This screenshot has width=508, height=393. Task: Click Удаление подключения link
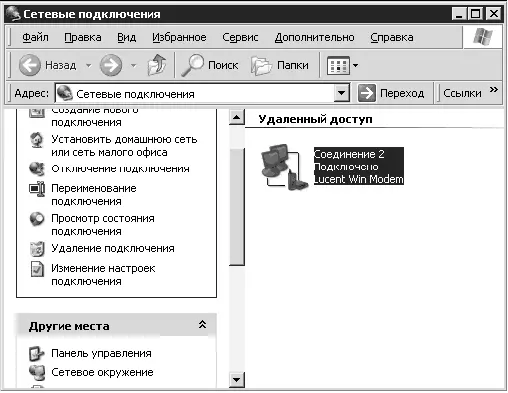(113, 248)
